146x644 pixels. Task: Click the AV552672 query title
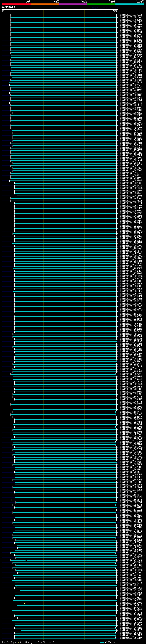pyautogui.click(x=8, y=7)
